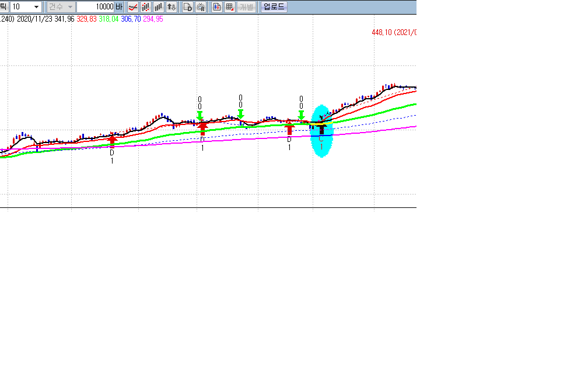Click the red-blue chart panel icon
Screen dimensions: 588x368
point(217,7)
